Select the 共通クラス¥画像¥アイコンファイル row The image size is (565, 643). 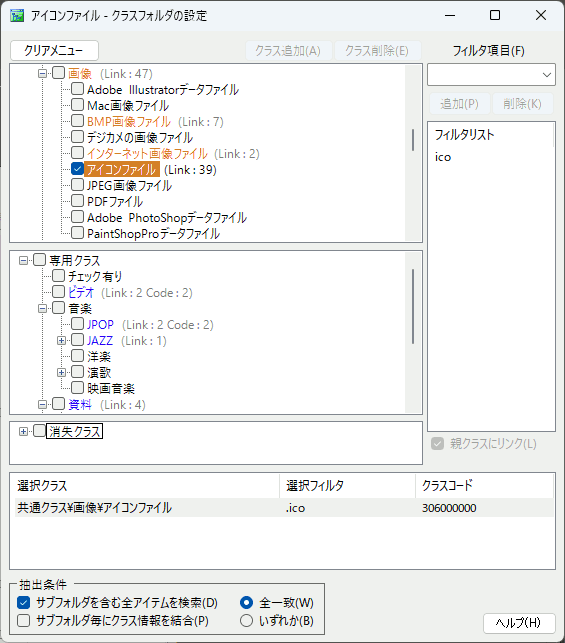tap(284, 508)
